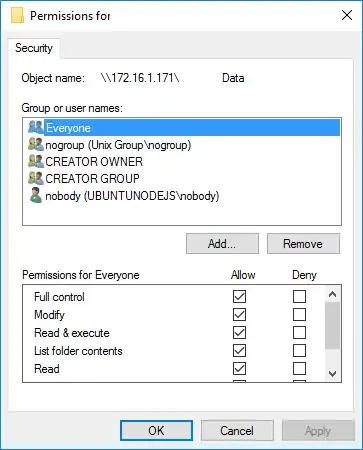Click the object name path \\172.16.1.171\
This screenshot has width=363, height=450.
(140, 78)
